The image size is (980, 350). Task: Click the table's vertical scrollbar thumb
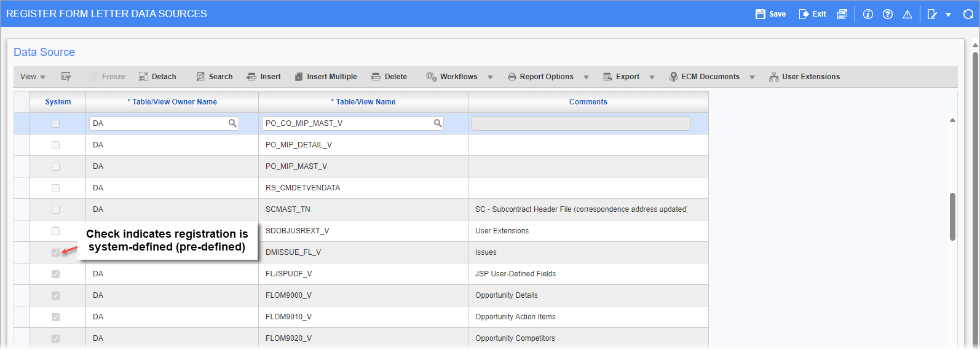(x=952, y=216)
